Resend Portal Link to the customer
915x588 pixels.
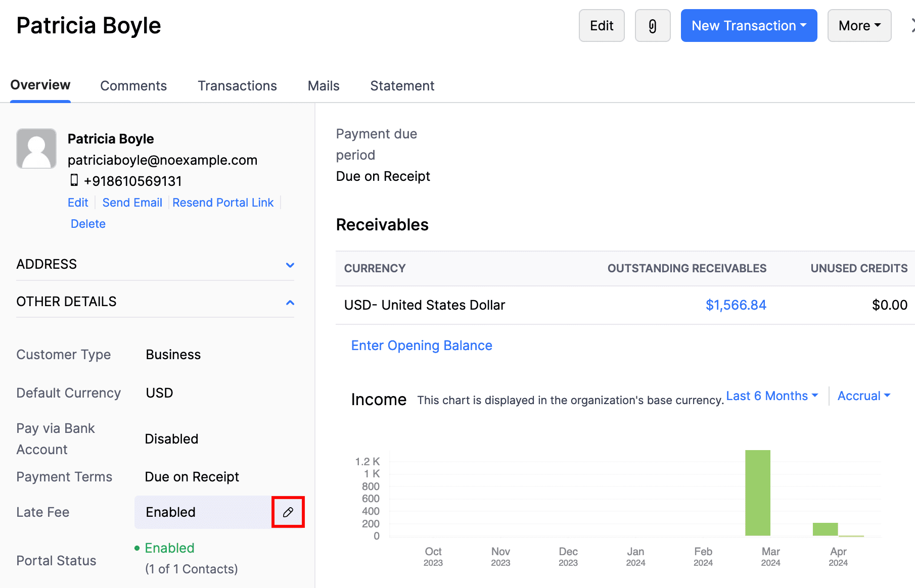point(223,202)
